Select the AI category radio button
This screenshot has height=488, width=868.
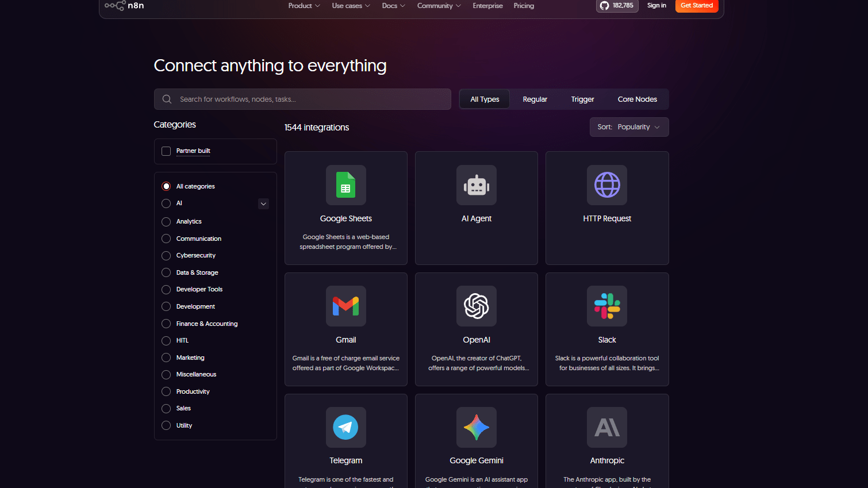coord(166,203)
